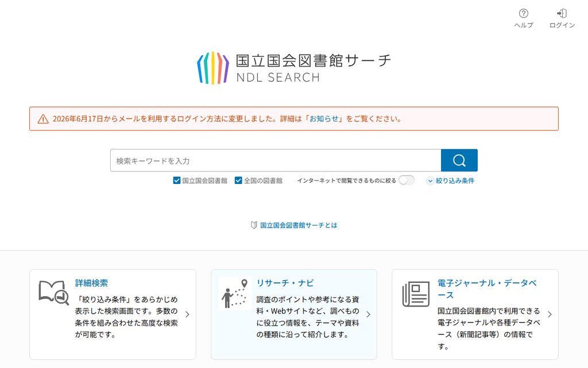The width and height of the screenshot is (588, 368).
Task: Click the 電子ジャーナル card description text
Action: 489,328
